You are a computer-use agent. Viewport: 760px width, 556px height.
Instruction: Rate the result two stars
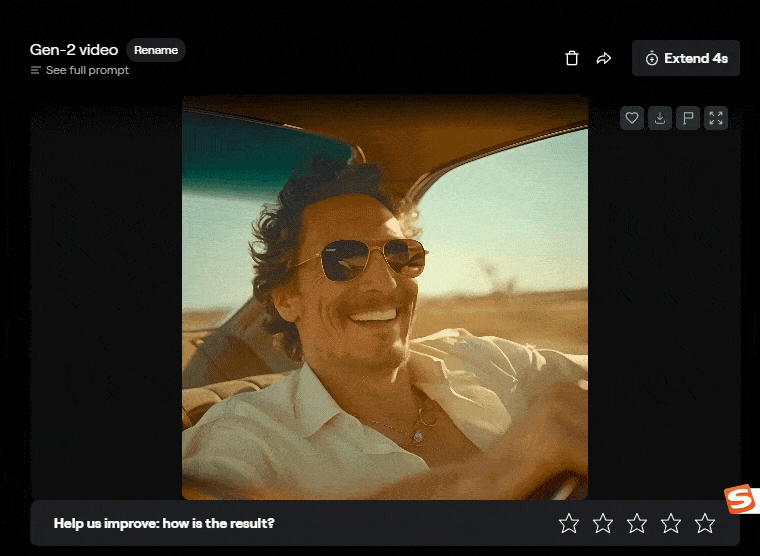[x=603, y=524]
